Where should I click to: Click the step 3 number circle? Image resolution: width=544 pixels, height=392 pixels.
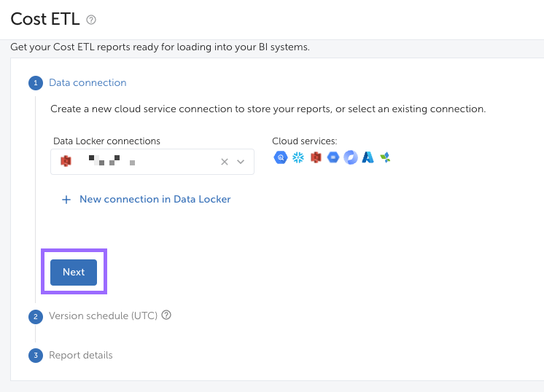[x=36, y=356]
